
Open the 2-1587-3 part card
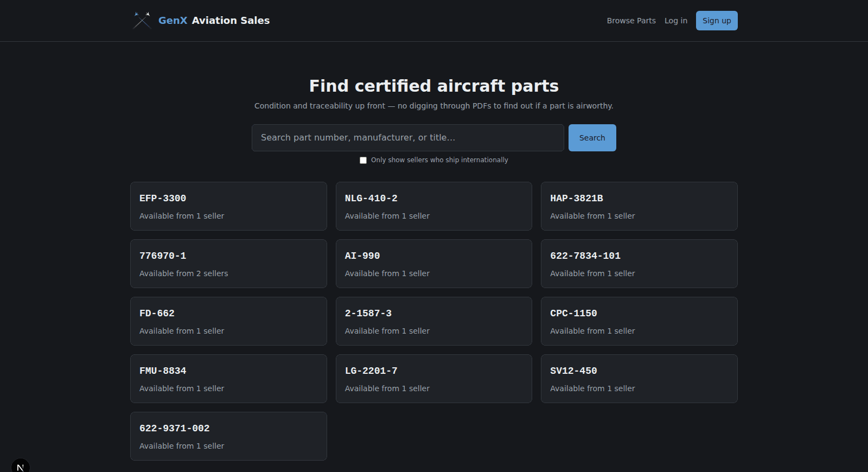[x=434, y=321]
